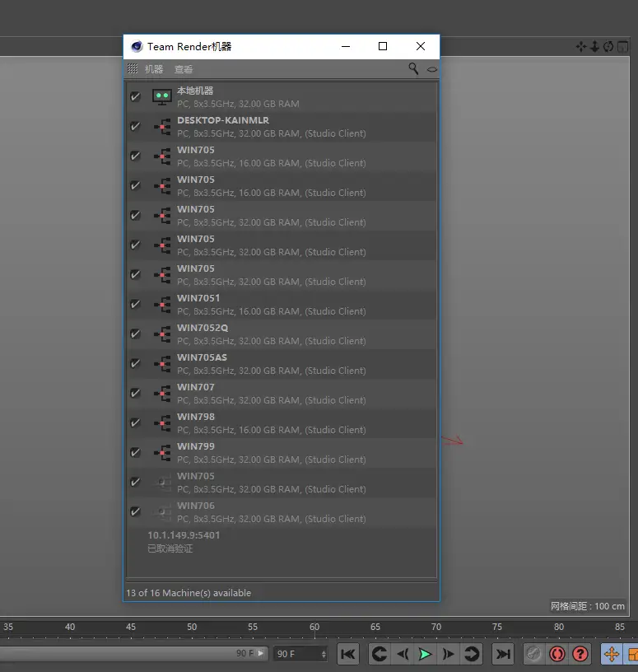Step back one frame
Screen dimensions: 638x672
[403, 654]
